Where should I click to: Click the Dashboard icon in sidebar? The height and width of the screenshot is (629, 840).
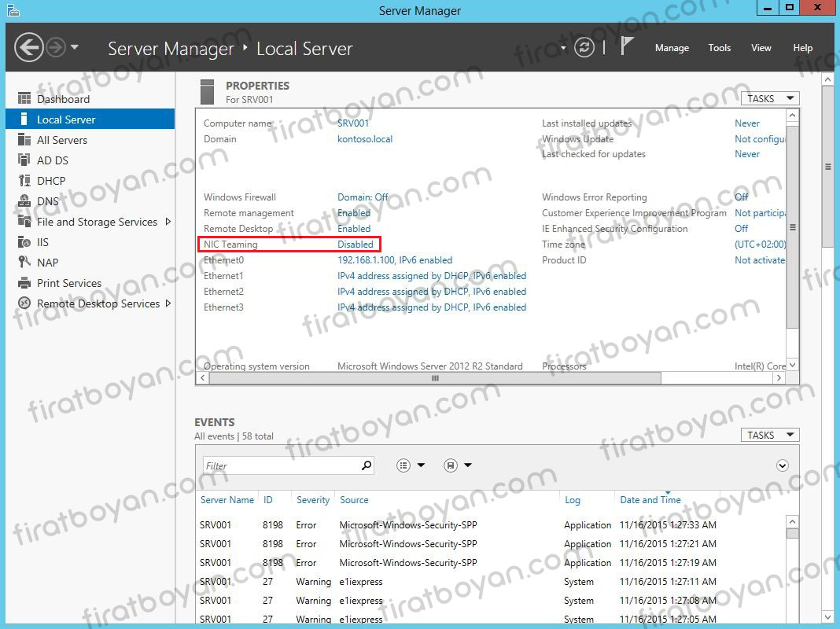pyautogui.click(x=24, y=98)
